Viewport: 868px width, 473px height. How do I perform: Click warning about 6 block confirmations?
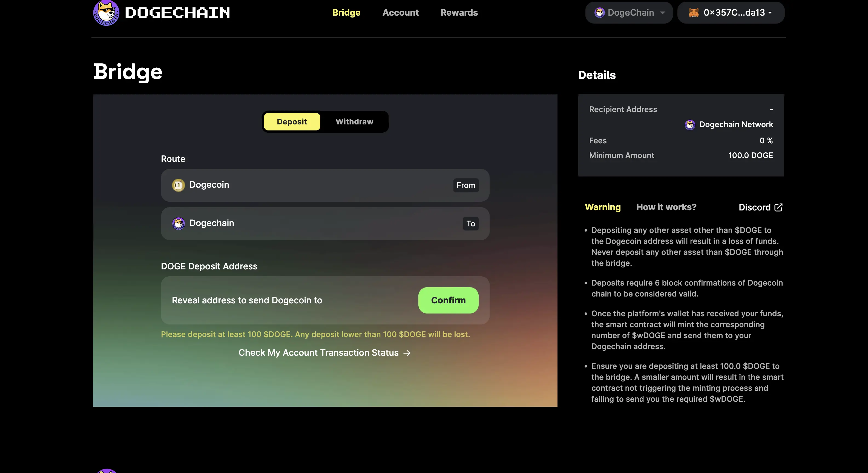[687, 288]
